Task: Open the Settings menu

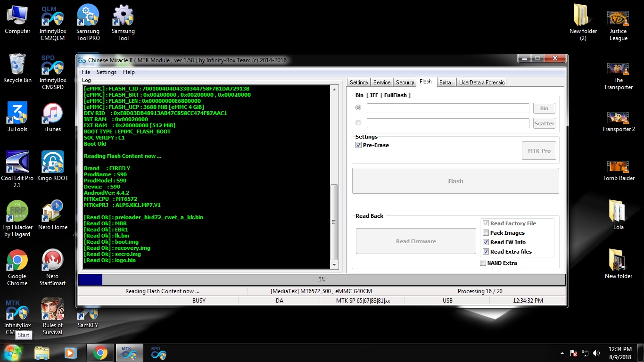Action: point(107,72)
